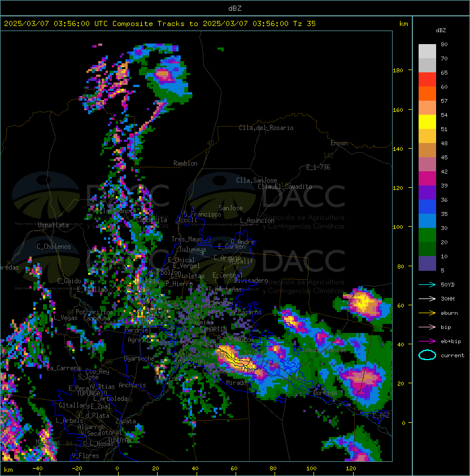The height and width of the screenshot is (476, 470).
Task: Click the 'Potrerillos' map label
Action: [94, 312]
